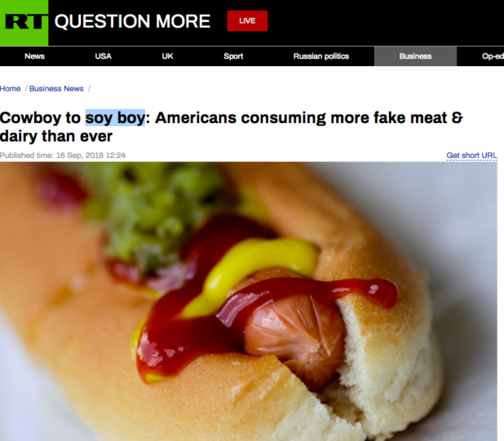This screenshot has width=504, height=441.
Task: Click the trailing breadcrumb slash separator
Action: (90, 89)
